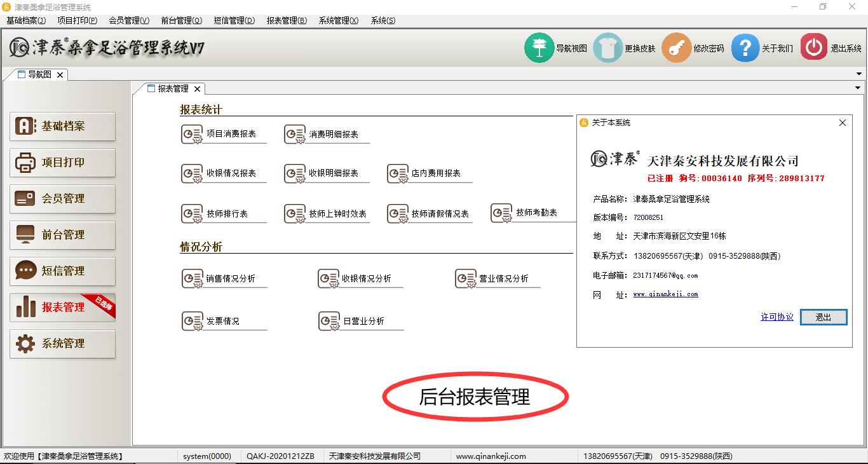This screenshot has width=868, height=464.
Task: Expand the inner panel tab dropdown arrow
Action: pyautogui.click(x=857, y=88)
